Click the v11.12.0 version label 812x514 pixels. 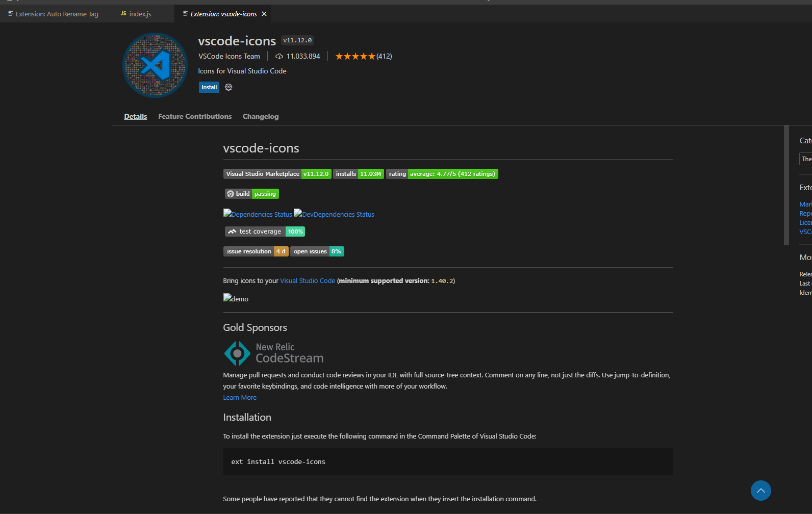pyautogui.click(x=297, y=40)
